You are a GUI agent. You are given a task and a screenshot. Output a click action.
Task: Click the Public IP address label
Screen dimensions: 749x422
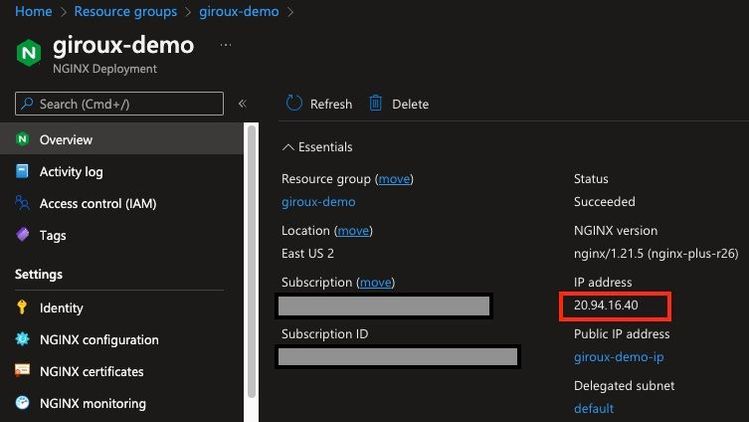621,334
